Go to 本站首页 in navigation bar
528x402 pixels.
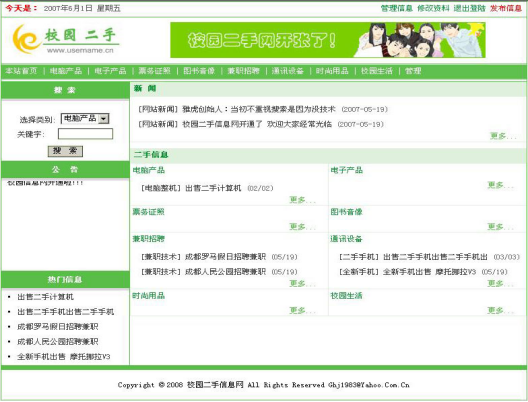(21, 71)
